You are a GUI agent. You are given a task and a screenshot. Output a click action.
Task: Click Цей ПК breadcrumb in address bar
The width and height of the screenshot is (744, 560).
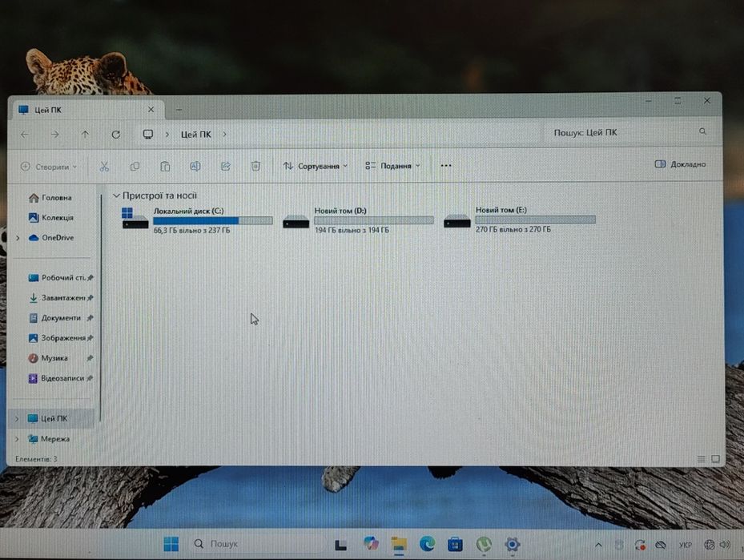click(196, 135)
